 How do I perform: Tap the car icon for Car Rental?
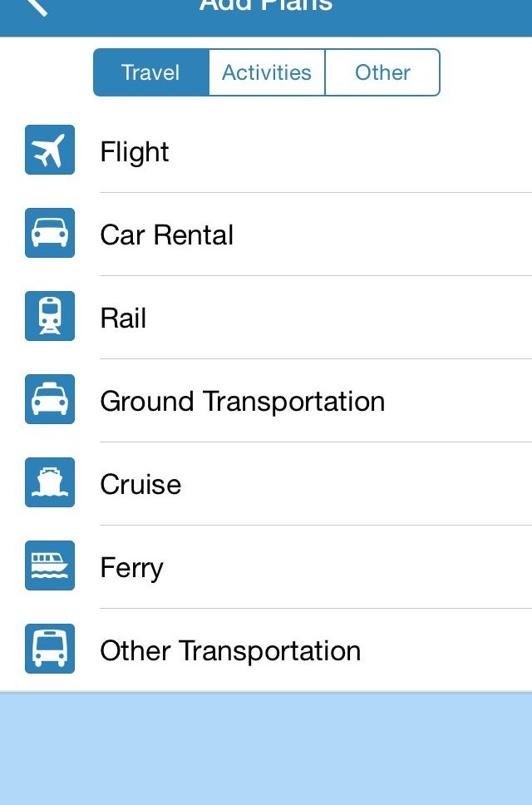(x=50, y=233)
